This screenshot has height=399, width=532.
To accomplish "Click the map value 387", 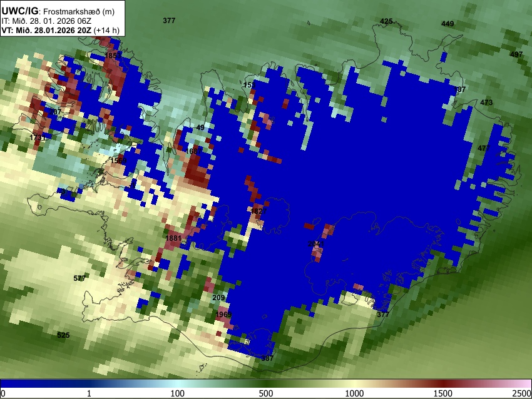I will click(267, 358).
